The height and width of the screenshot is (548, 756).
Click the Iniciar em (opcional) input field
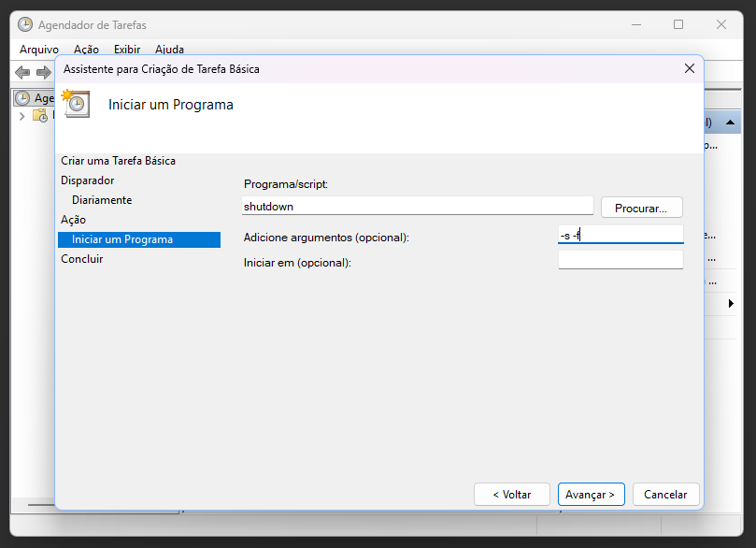(620, 261)
